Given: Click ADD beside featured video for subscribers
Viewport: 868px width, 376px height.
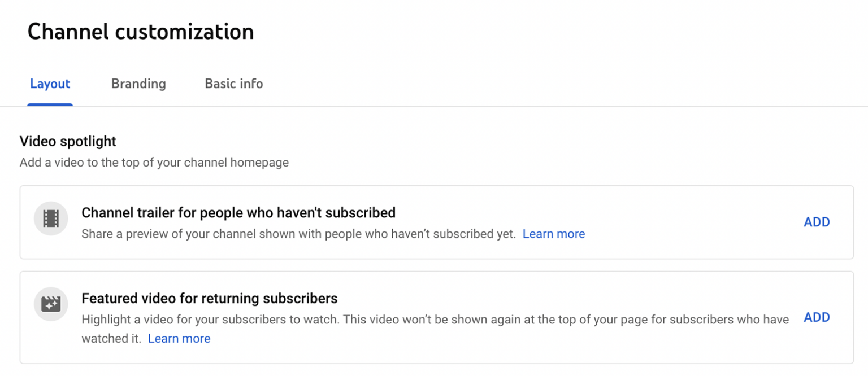Looking at the screenshot, I should click(816, 317).
